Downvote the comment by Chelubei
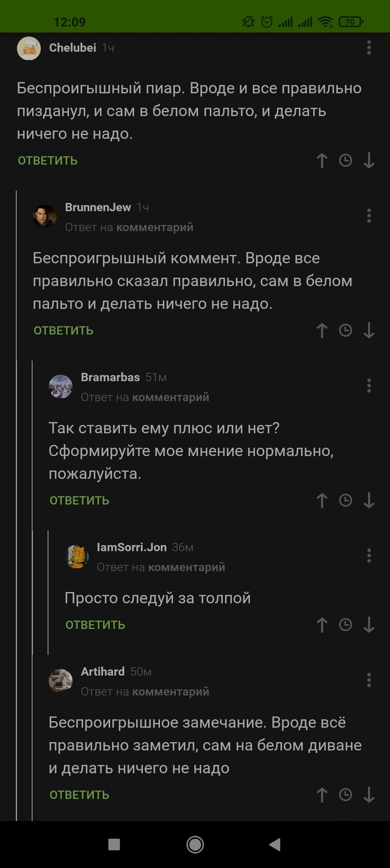This screenshot has width=390, height=868. point(369,161)
